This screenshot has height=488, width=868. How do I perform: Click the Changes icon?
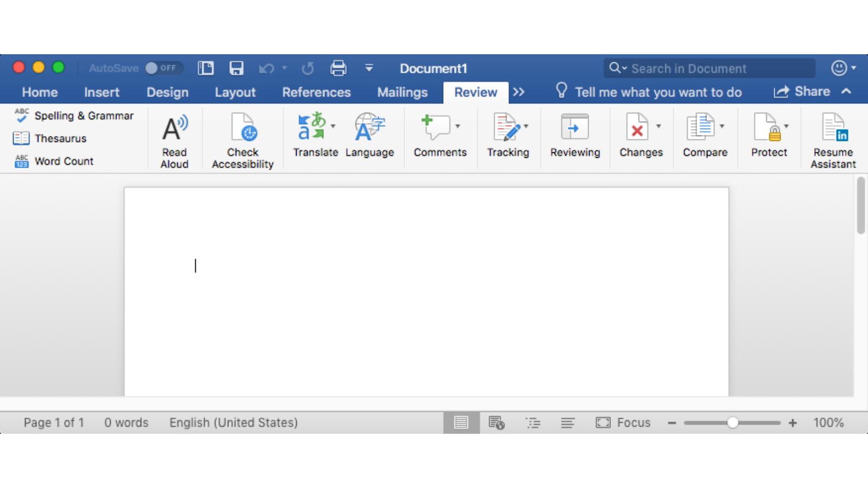(637, 126)
